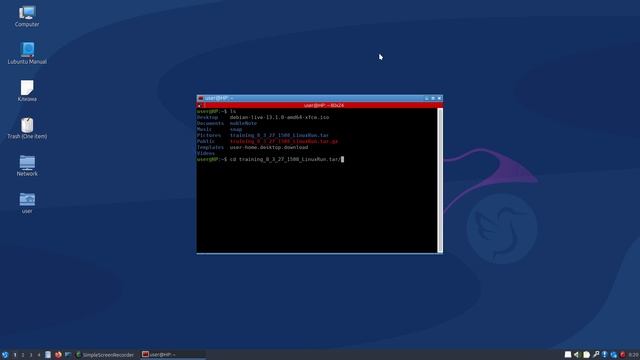This screenshot has height=360, width=640.
Task: Activate the SimpleScreenRecorder taskbar button
Action: point(105,355)
